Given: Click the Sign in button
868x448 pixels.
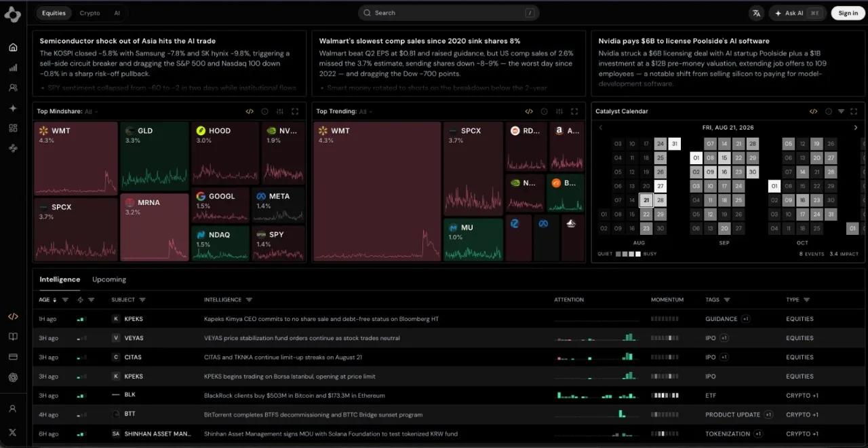Looking at the screenshot, I should (848, 13).
